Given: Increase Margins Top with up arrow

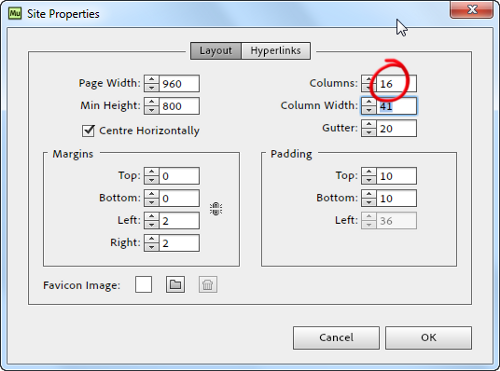Looking at the screenshot, I should [x=152, y=172].
